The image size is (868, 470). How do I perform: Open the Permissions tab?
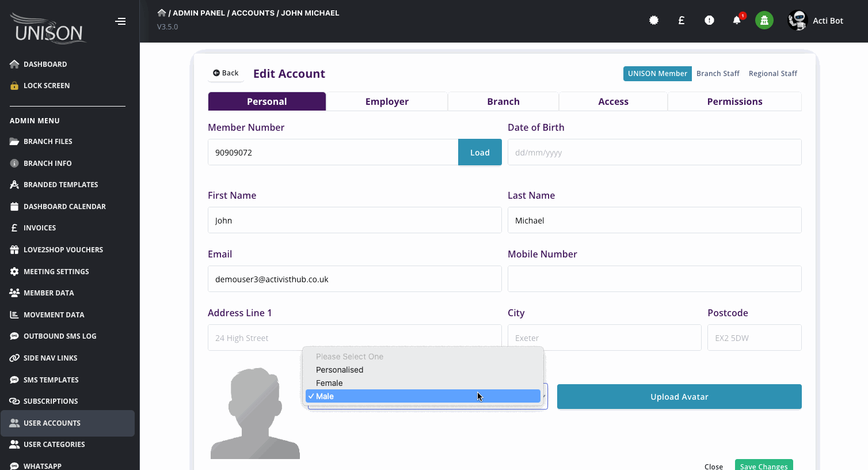734,101
